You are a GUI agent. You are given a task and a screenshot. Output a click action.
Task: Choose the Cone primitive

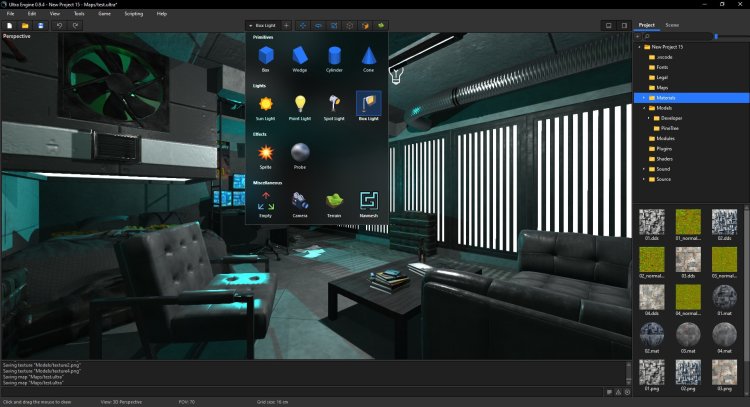368,56
